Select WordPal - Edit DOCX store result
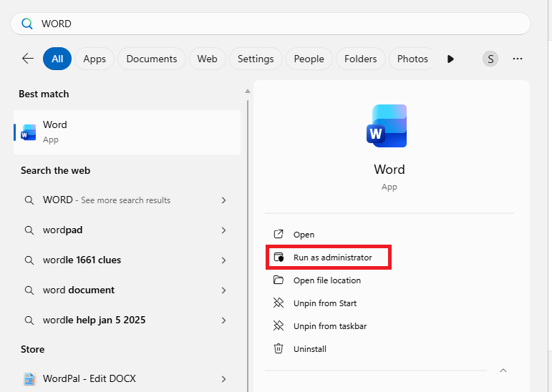The height and width of the screenshot is (392, 552). pyautogui.click(x=127, y=379)
